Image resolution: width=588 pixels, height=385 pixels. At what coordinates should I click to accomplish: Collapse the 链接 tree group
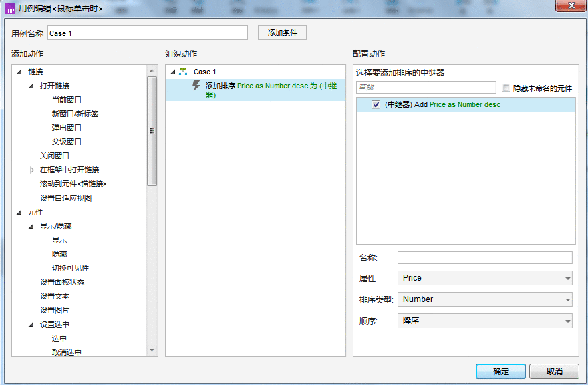pos(19,72)
